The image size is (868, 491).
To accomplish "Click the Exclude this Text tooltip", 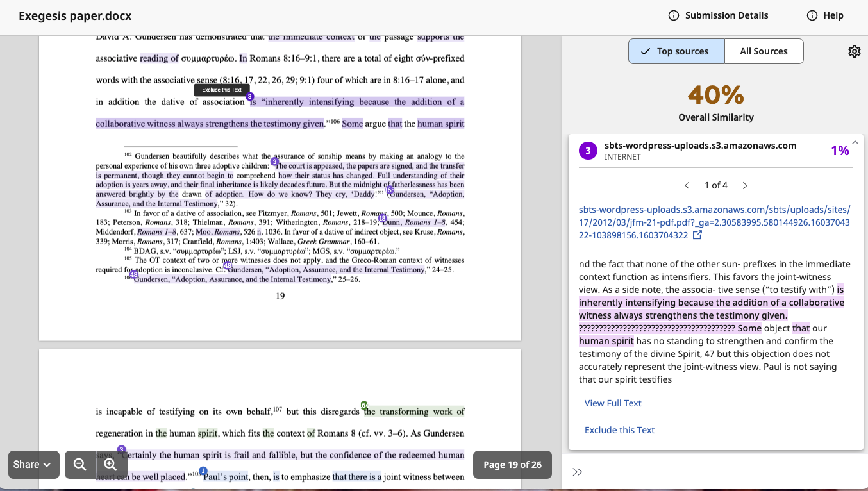I will [x=222, y=90].
